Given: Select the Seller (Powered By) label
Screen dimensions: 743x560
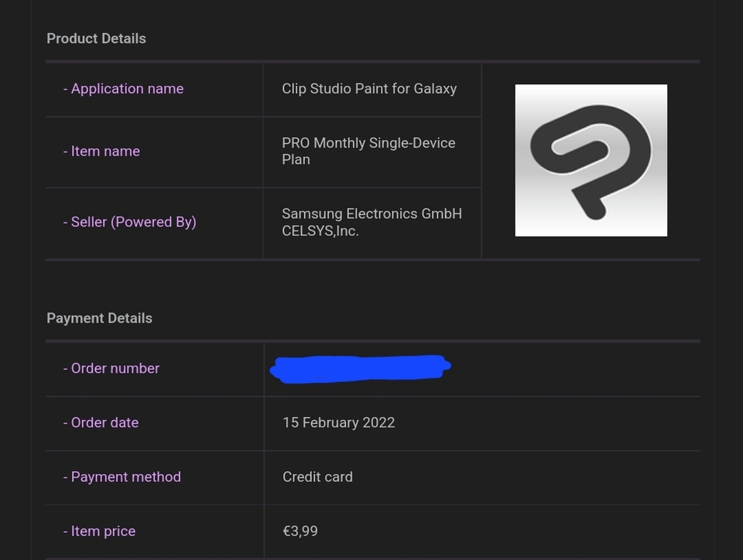Looking at the screenshot, I should [x=129, y=222].
